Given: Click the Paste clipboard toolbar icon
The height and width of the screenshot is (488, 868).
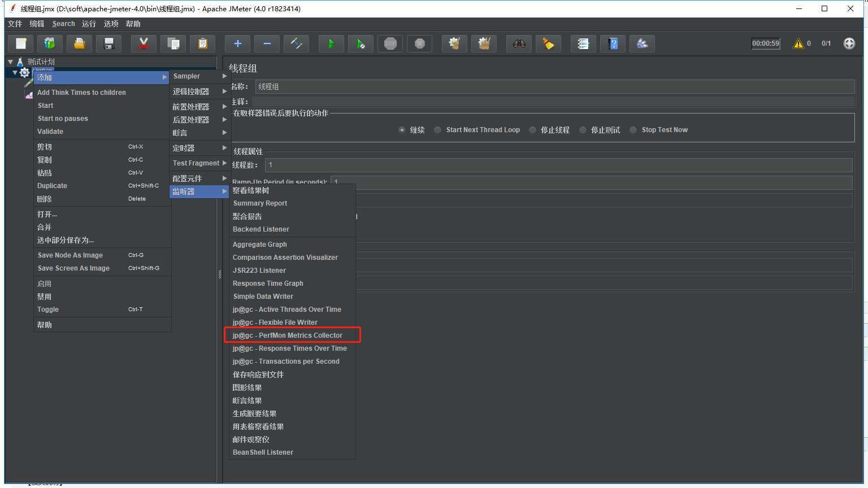Looking at the screenshot, I should point(203,43).
